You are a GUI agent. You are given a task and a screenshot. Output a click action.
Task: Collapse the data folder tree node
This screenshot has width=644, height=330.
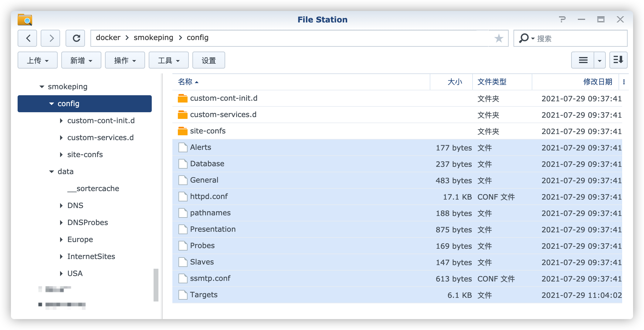point(51,172)
